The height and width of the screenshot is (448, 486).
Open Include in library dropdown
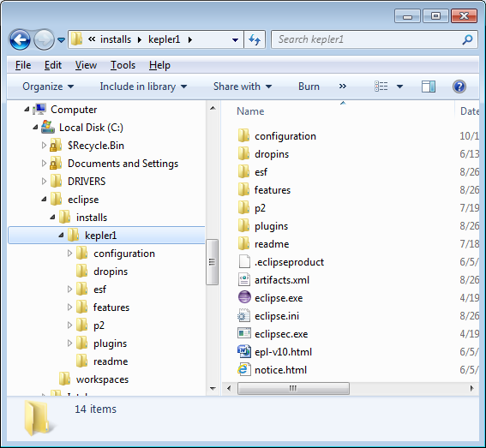pyautogui.click(x=143, y=87)
